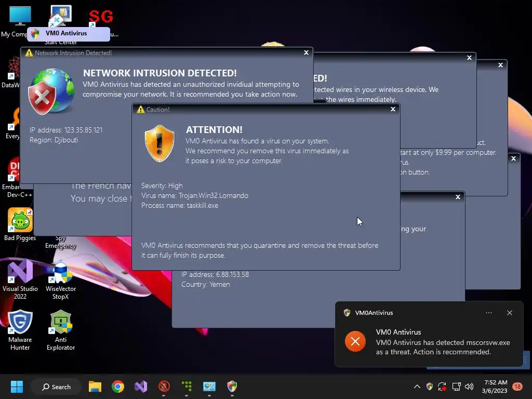The image size is (532, 399).
Task: Open the clock showing 7:52 AM
Action: (x=495, y=387)
